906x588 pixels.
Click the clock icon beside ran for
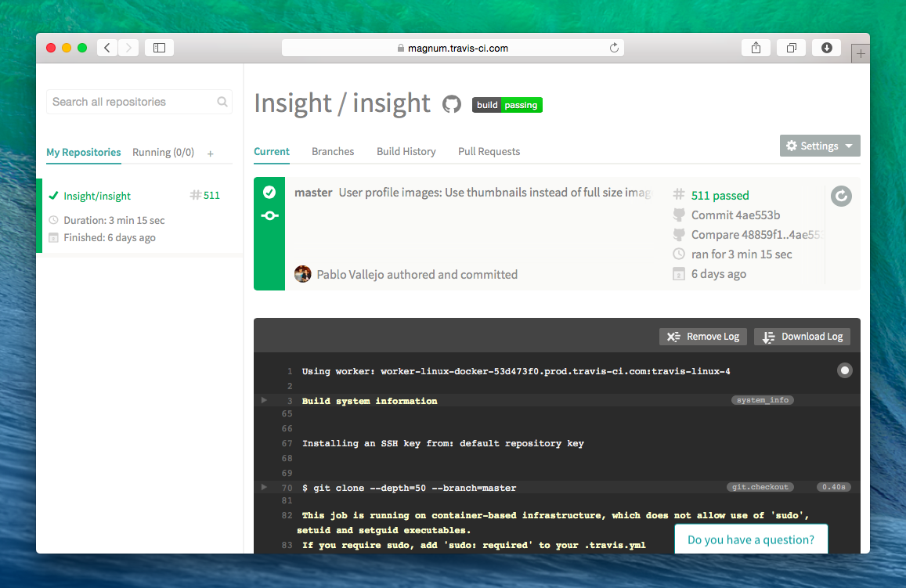tap(679, 254)
